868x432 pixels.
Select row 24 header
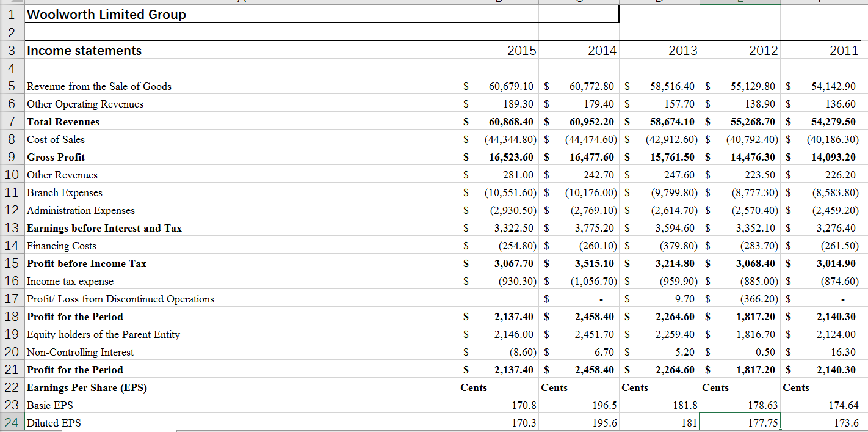[x=11, y=423]
